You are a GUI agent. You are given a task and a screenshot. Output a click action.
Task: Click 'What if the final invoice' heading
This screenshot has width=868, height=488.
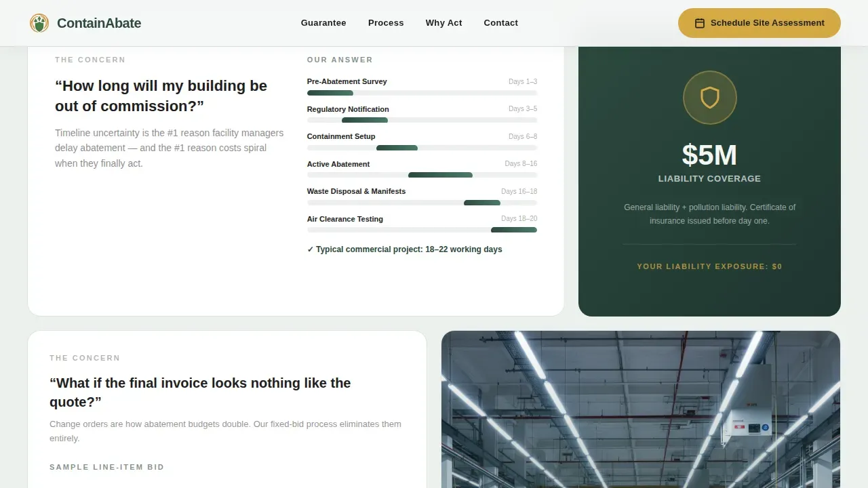point(200,392)
